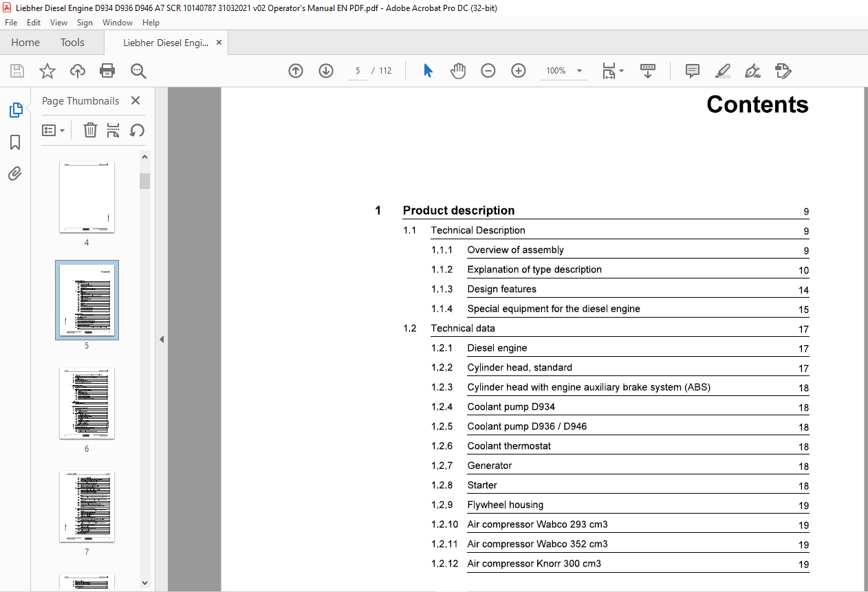This screenshot has height=592, width=868.
Task: Choose the Hand pan tool
Action: coord(458,71)
